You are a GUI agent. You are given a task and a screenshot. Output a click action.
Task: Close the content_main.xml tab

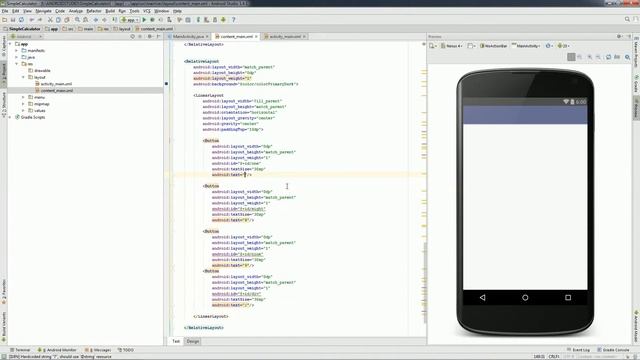tap(256, 36)
